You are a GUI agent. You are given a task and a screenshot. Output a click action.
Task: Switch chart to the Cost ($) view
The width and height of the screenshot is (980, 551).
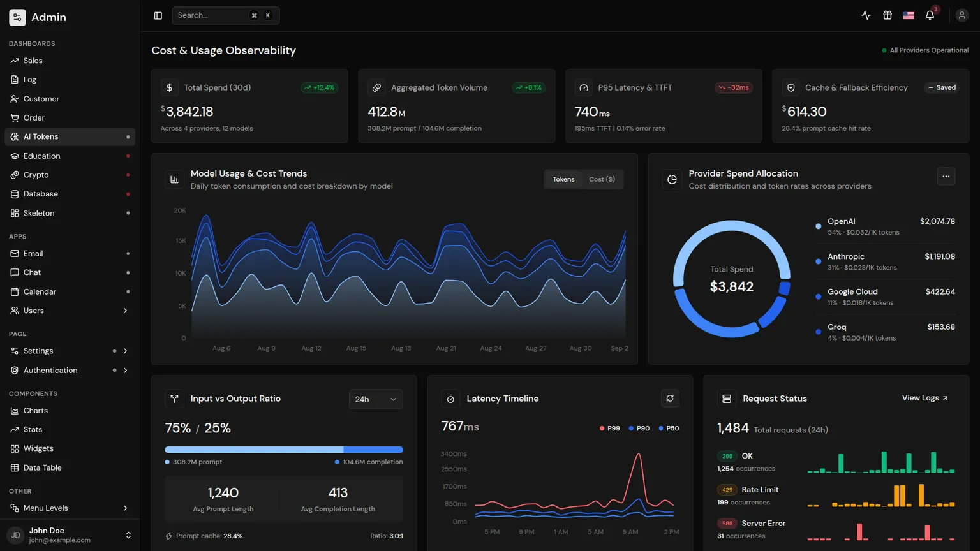602,179
